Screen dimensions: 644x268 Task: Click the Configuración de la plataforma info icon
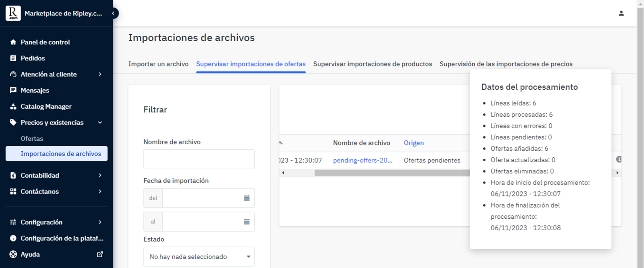[13, 238]
